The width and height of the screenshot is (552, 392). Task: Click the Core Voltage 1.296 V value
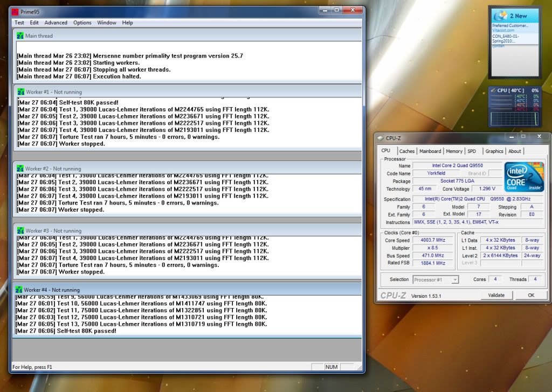coord(487,189)
